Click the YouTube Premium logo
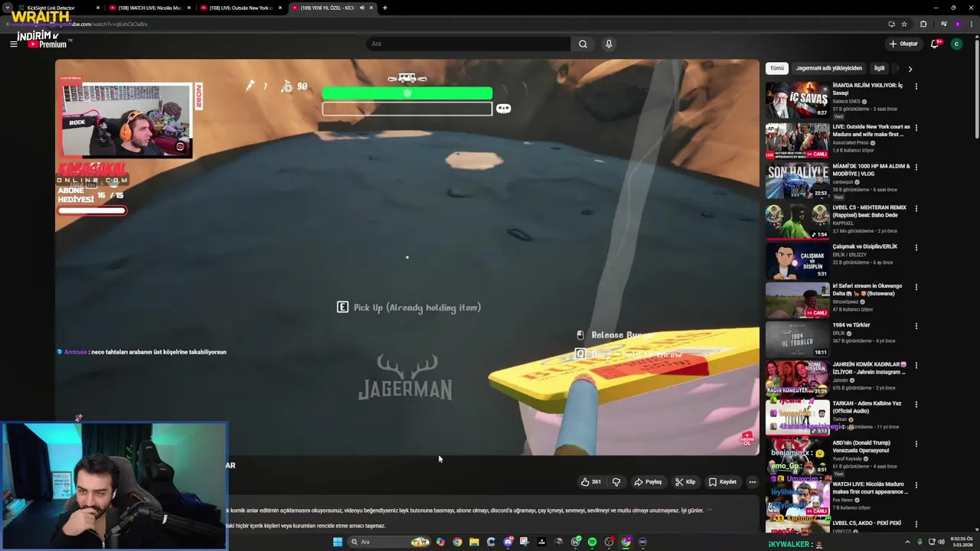980x551 pixels. [47, 44]
